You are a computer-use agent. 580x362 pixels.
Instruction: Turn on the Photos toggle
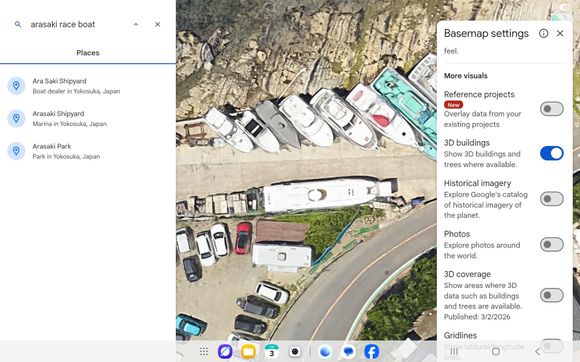[552, 244]
